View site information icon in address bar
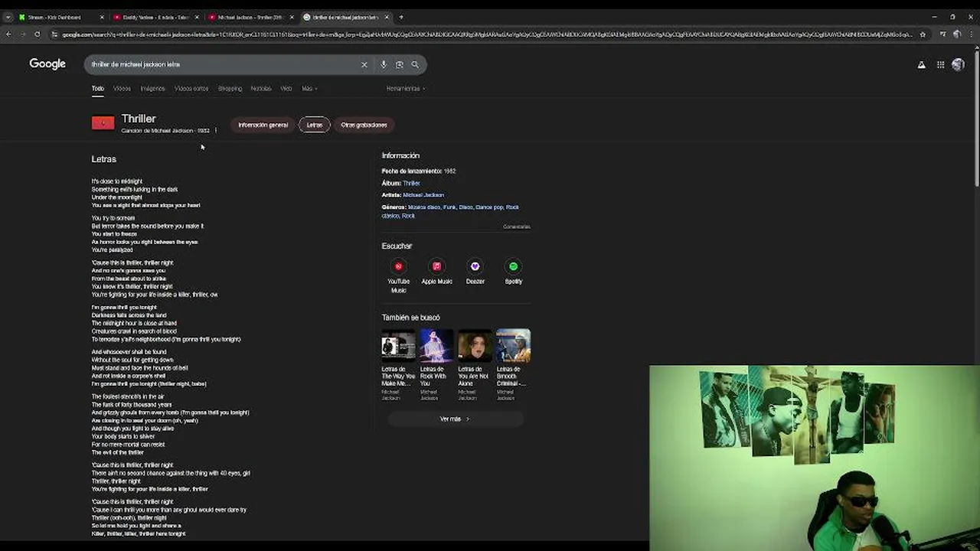The image size is (980, 551). click(54, 34)
